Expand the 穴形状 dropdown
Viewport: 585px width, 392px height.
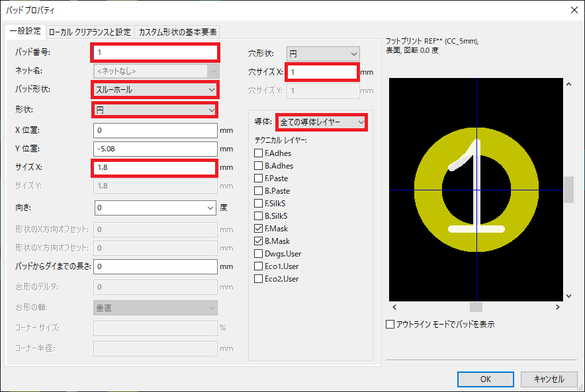point(322,54)
